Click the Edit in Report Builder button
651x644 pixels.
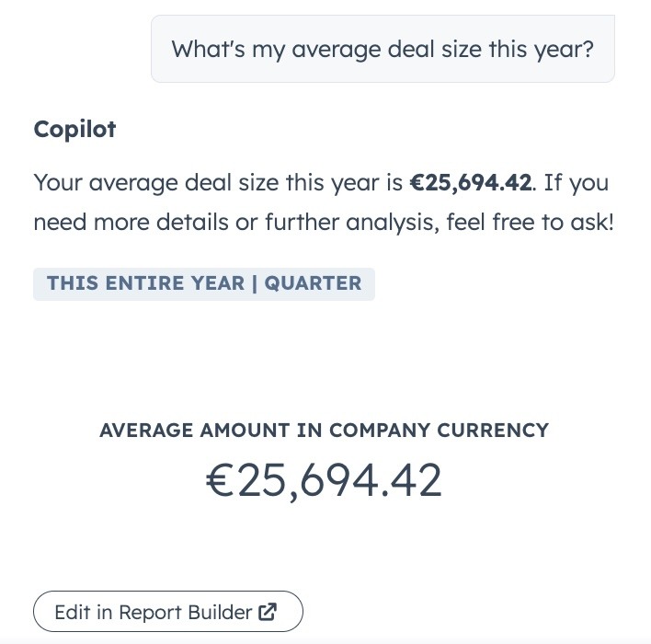pyautogui.click(x=167, y=612)
